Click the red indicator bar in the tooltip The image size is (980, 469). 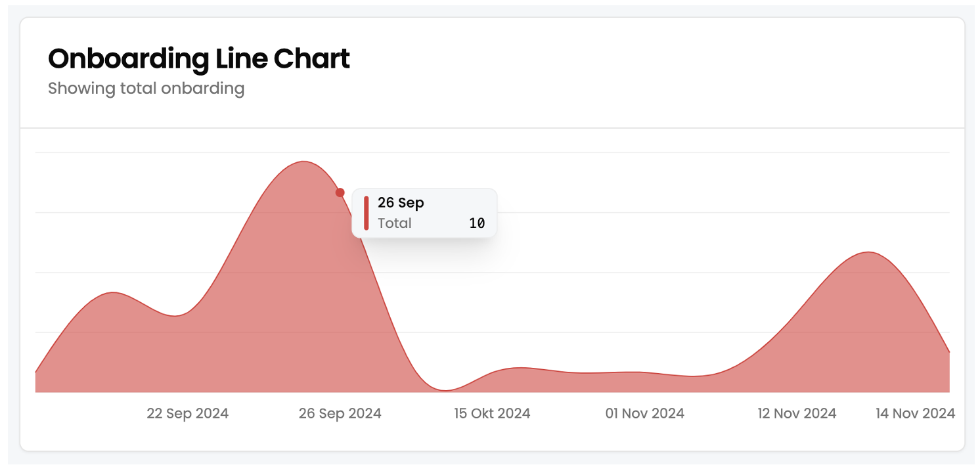(367, 213)
